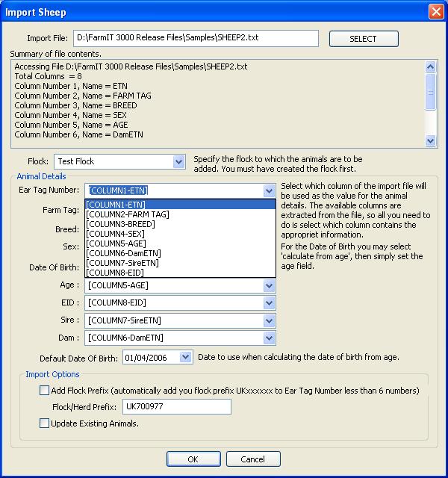Click inside the Import File path field

[x=196, y=38]
